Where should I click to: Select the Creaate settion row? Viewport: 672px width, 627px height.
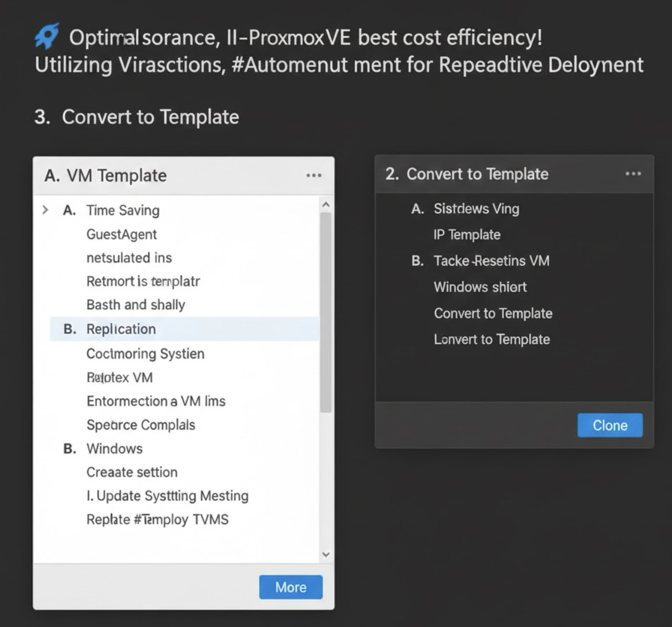tap(132, 472)
